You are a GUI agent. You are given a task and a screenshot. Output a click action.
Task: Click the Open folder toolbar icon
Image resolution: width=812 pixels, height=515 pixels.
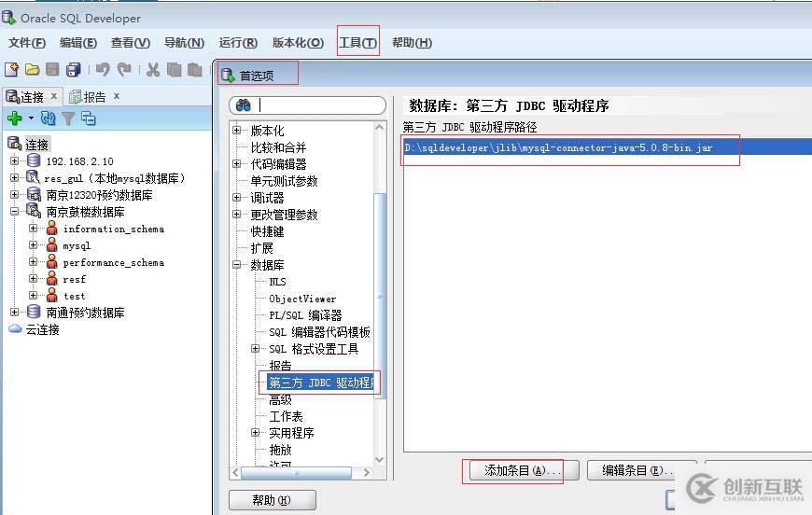32,69
